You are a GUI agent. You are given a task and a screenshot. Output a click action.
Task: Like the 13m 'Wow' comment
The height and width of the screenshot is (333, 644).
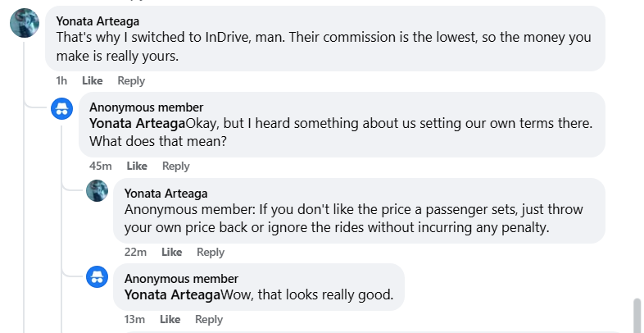pyautogui.click(x=170, y=319)
